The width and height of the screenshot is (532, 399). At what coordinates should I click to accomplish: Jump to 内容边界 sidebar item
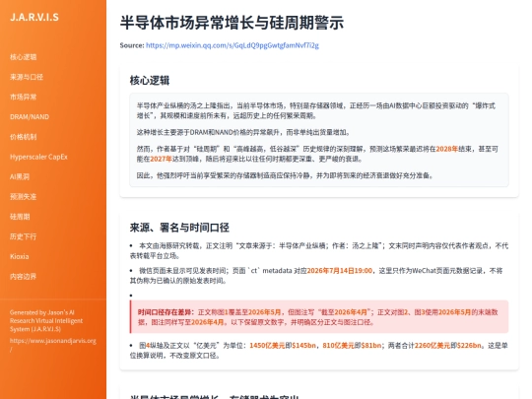coord(23,277)
